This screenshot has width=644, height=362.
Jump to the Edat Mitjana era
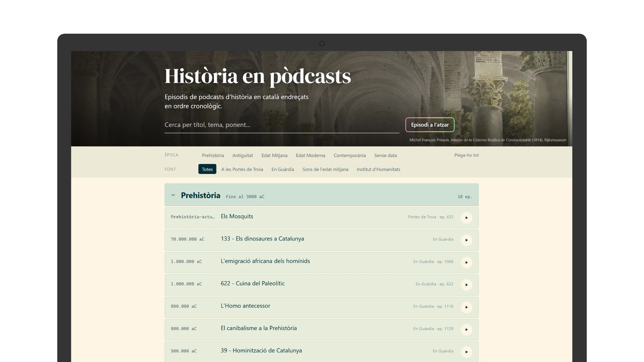coord(274,155)
